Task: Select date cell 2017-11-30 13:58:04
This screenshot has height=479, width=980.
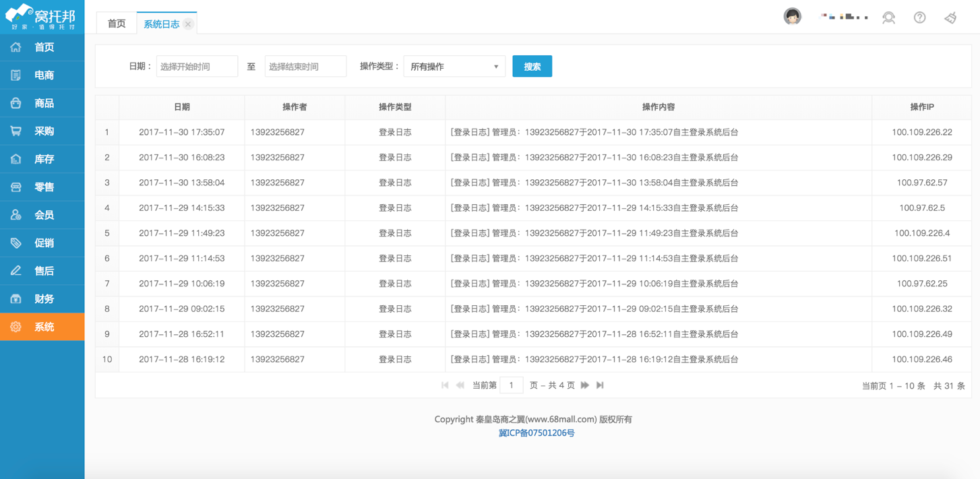Action: click(182, 183)
